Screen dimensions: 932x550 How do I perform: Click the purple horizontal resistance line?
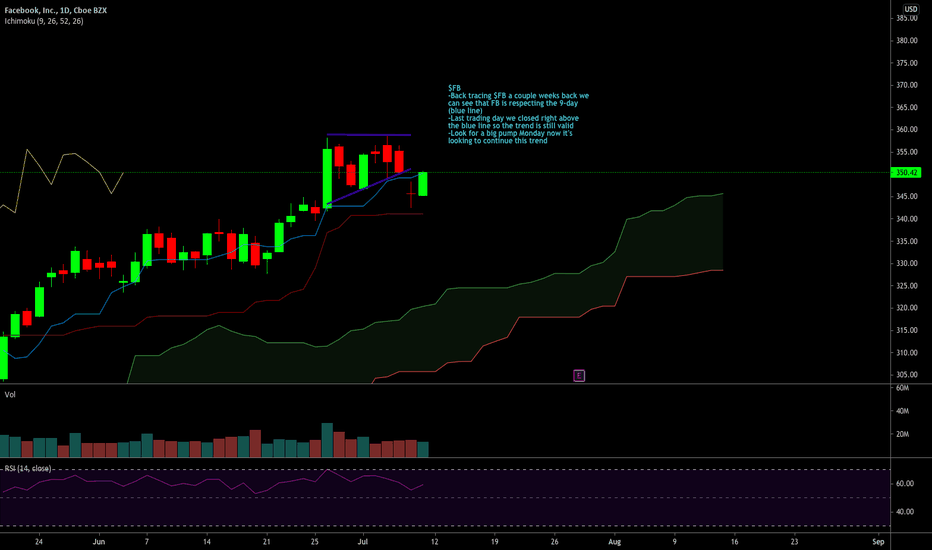pos(369,135)
